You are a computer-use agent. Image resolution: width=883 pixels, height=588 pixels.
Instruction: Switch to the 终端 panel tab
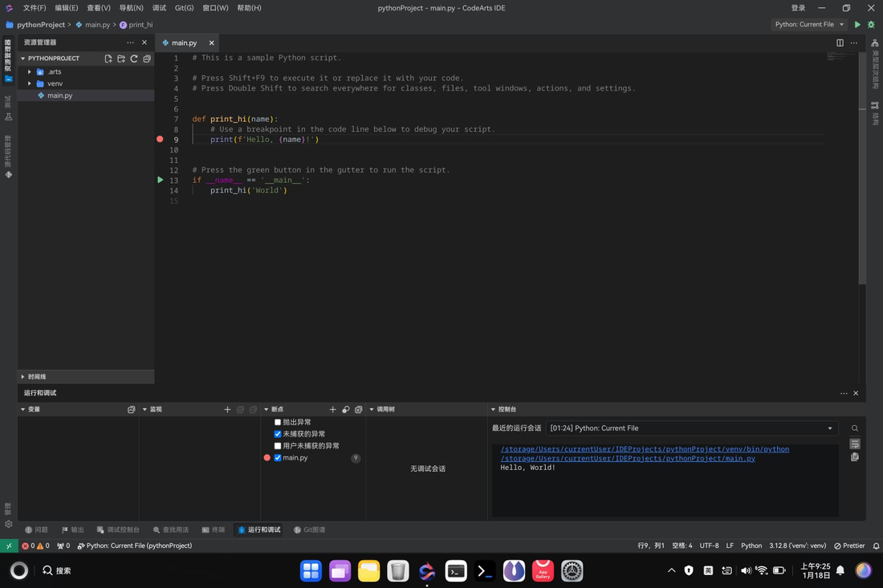click(x=213, y=529)
